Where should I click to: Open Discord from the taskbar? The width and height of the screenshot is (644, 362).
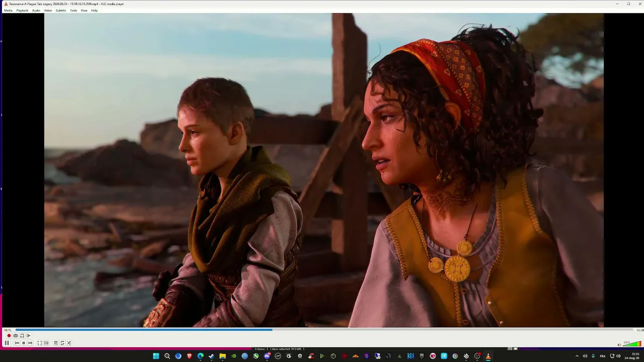click(x=267, y=356)
